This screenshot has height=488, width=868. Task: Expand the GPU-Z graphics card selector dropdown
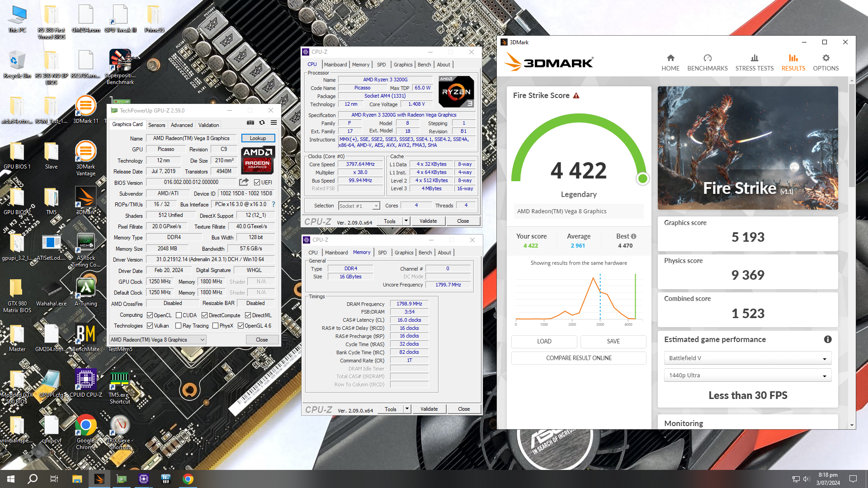tap(202, 340)
